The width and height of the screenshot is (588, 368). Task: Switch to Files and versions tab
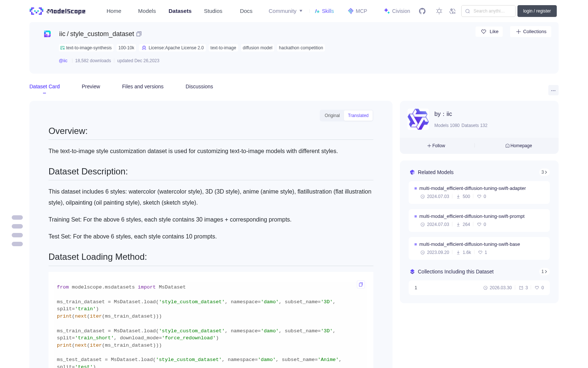[x=143, y=86]
